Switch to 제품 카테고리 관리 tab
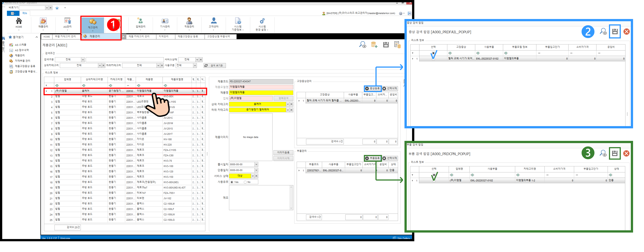 click(139, 37)
